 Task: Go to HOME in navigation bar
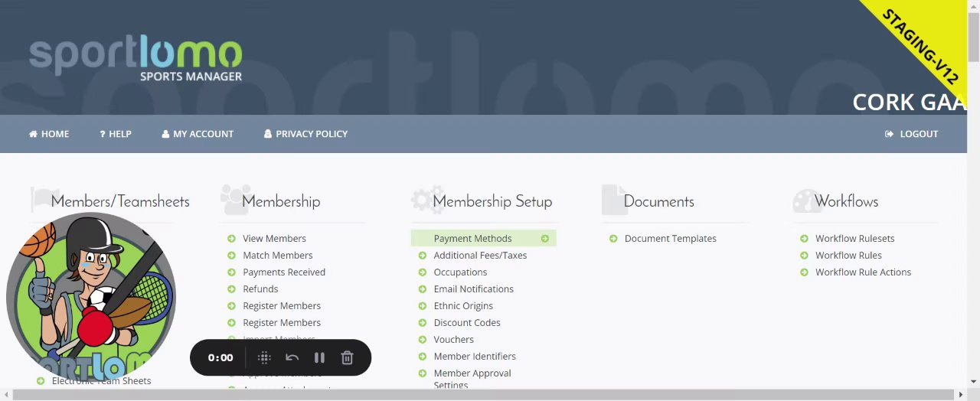[x=55, y=134]
